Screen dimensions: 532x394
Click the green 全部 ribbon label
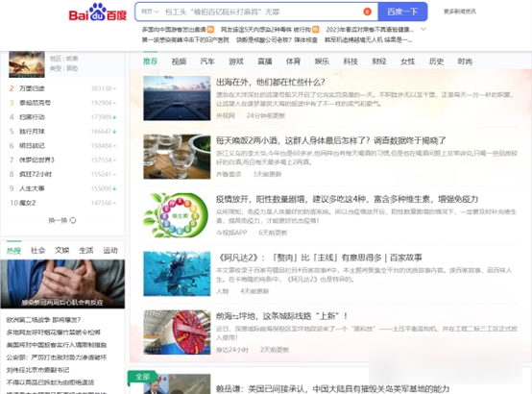(x=142, y=377)
